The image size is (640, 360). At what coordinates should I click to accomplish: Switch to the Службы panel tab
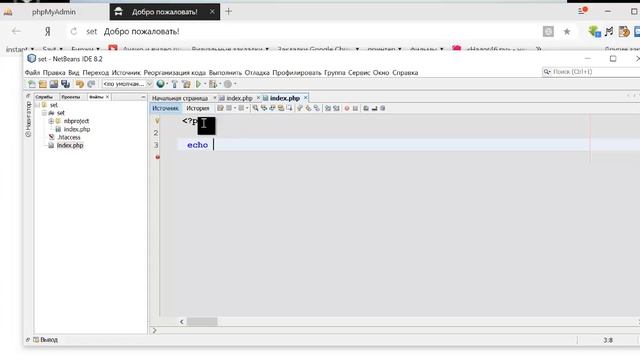[x=44, y=97]
